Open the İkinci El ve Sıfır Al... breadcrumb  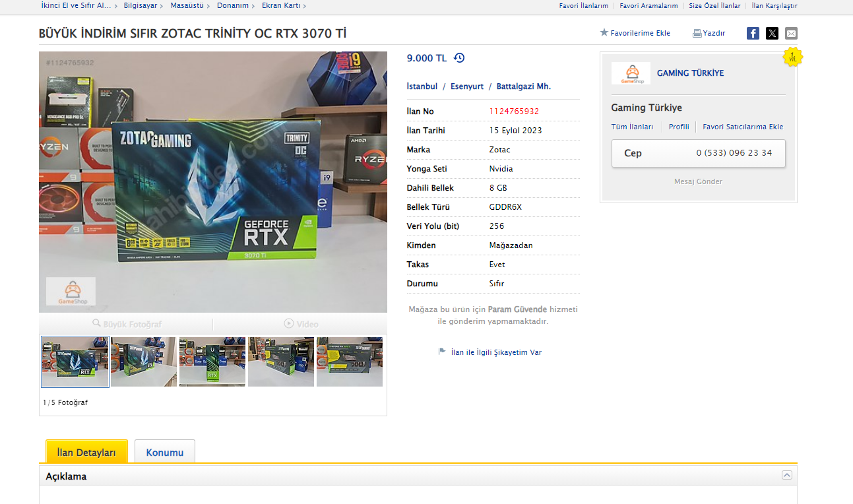click(76, 6)
